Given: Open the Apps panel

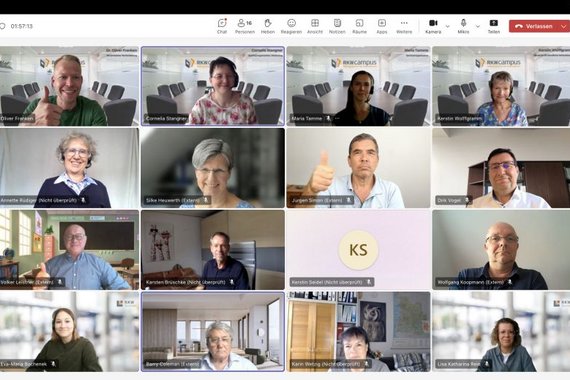Looking at the screenshot, I should (x=382, y=26).
